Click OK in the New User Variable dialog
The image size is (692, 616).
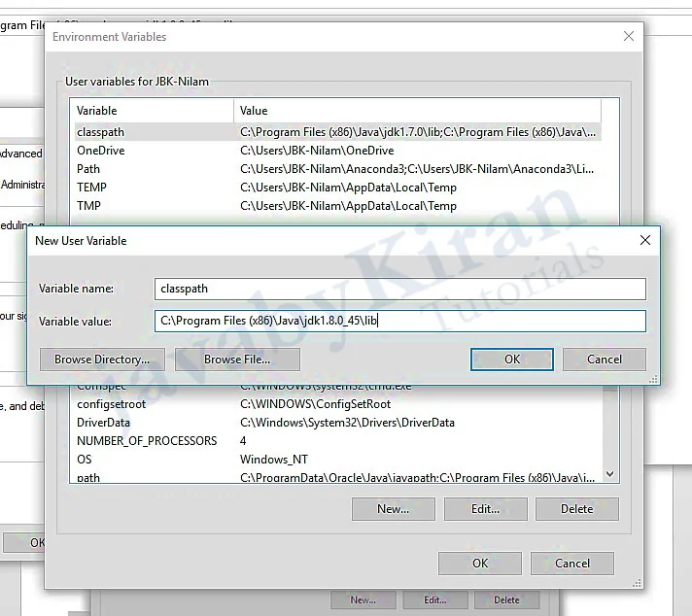pyautogui.click(x=511, y=359)
